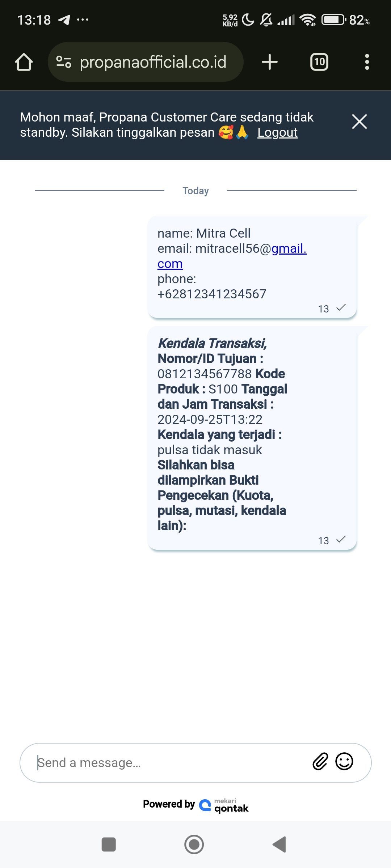Tap the Powered by text footer
The image size is (391, 868).
(x=169, y=804)
